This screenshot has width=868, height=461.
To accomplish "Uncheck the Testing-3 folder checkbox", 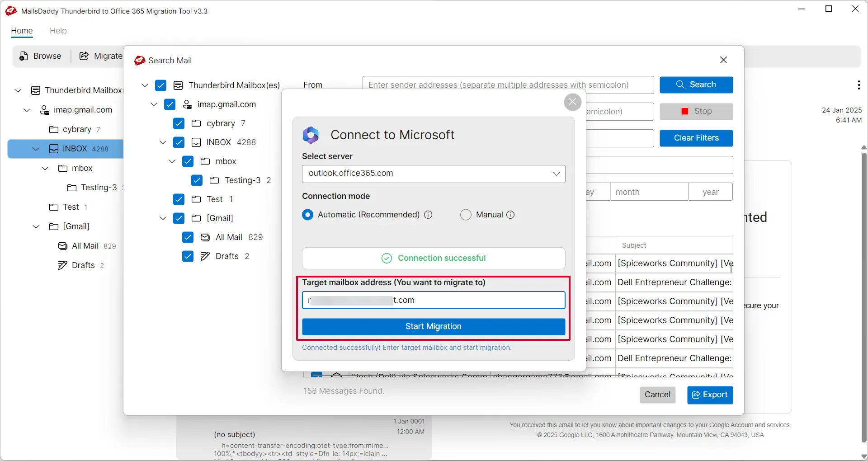I will (197, 180).
